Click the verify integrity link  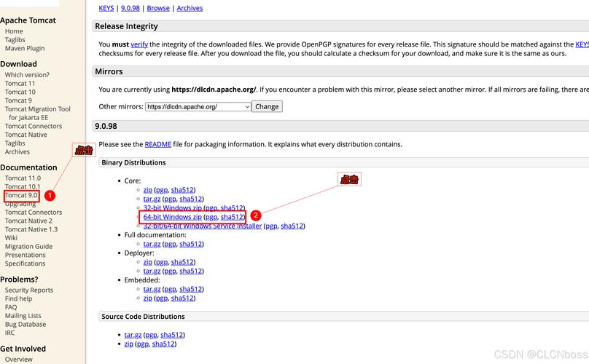(x=139, y=44)
